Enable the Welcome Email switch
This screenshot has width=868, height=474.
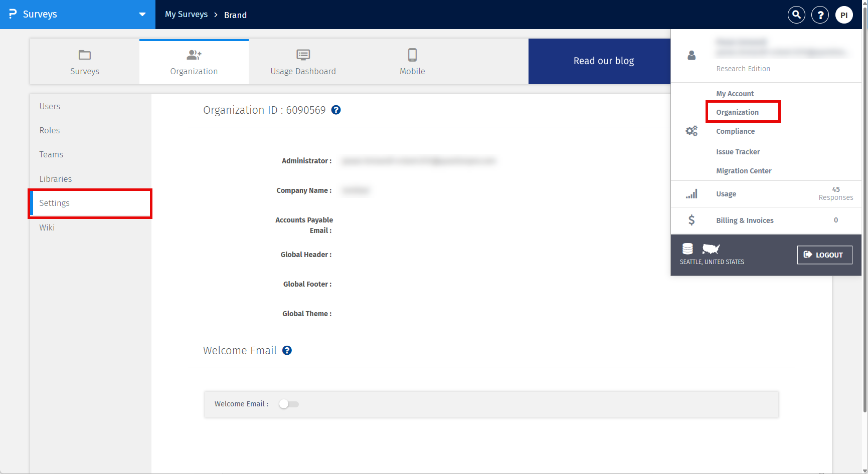click(x=289, y=404)
